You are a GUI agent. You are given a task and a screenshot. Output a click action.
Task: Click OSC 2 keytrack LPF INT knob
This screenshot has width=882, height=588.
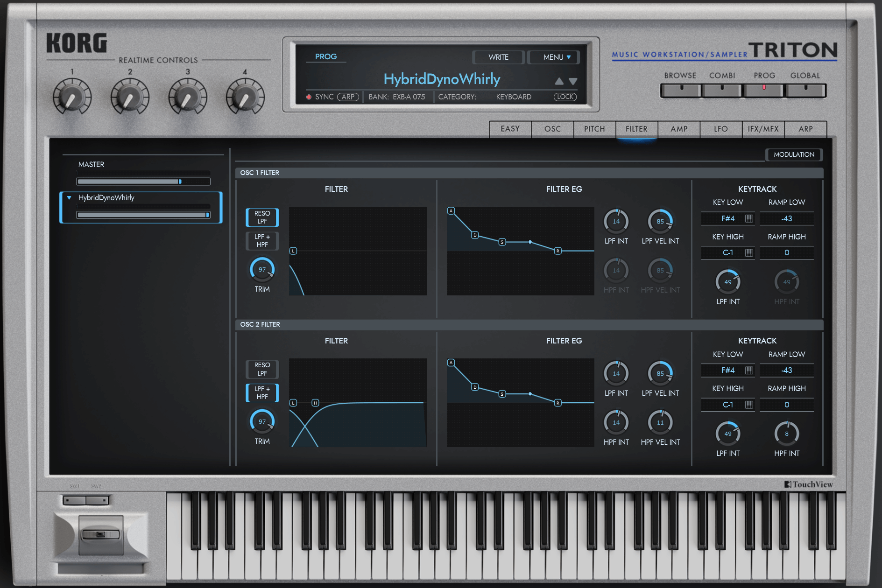click(x=728, y=434)
